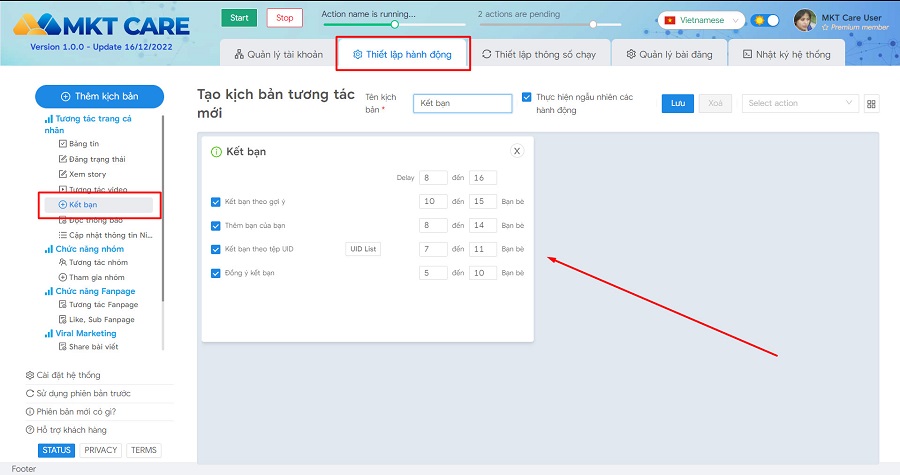The width and height of the screenshot is (900, 475).
Task: Click the Action name is running slider
Action: (x=394, y=24)
